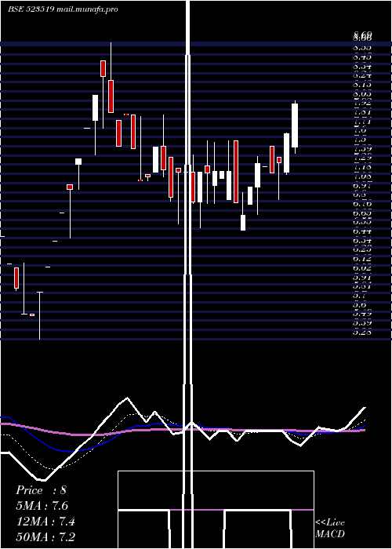
Task: Click the 6.97 price axis label
Action: tap(362, 185)
